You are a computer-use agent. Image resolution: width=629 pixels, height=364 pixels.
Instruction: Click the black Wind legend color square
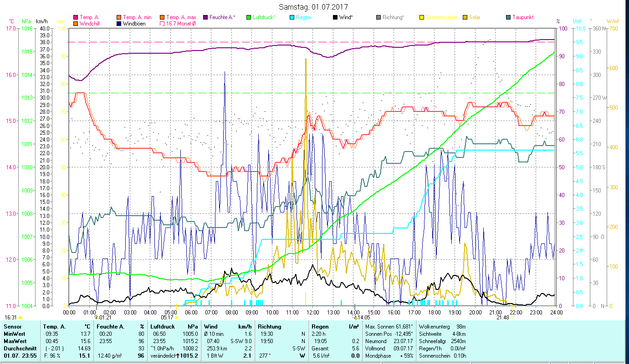(335, 17)
